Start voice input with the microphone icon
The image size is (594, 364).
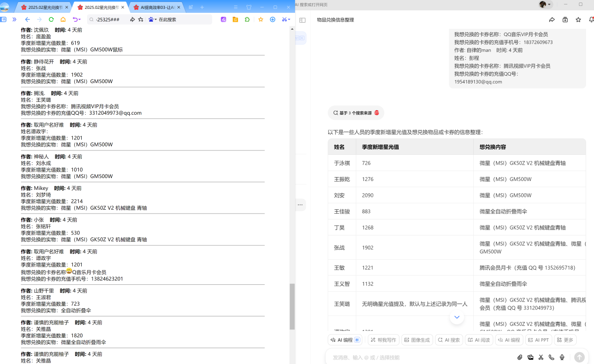coord(562,357)
